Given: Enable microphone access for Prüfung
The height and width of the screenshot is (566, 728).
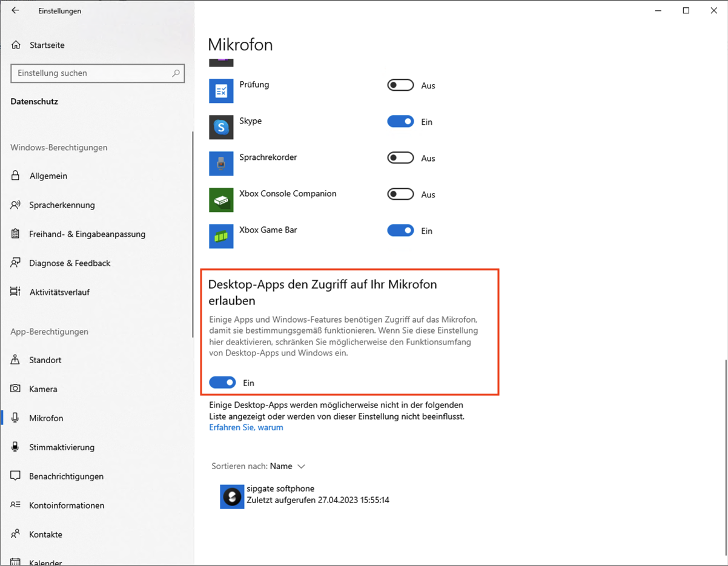Looking at the screenshot, I should click(x=400, y=85).
